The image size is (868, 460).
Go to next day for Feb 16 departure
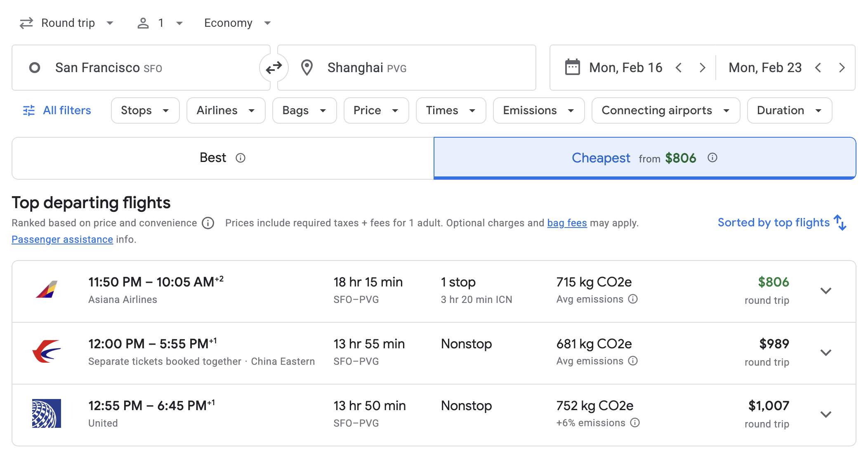pyautogui.click(x=703, y=68)
